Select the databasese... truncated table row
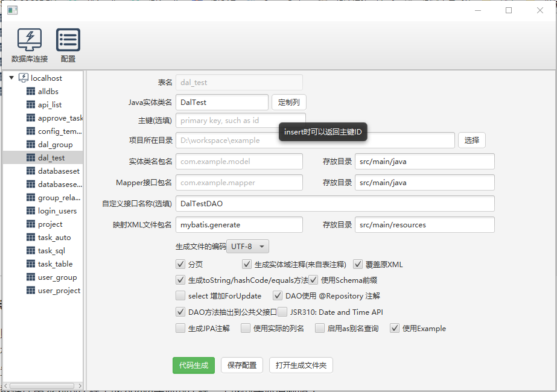Viewport: 557px width, 392px height. pos(43,185)
